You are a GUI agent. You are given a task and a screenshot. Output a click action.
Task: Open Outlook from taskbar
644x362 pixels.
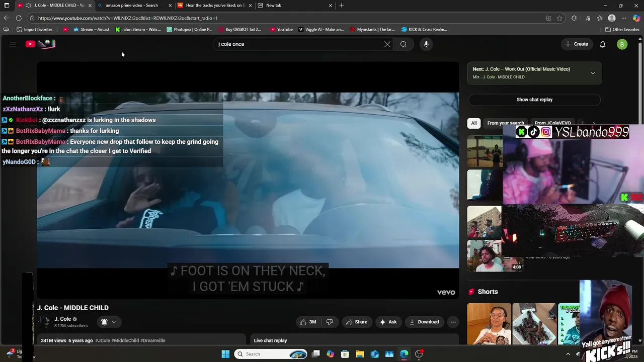click(374, 354)
